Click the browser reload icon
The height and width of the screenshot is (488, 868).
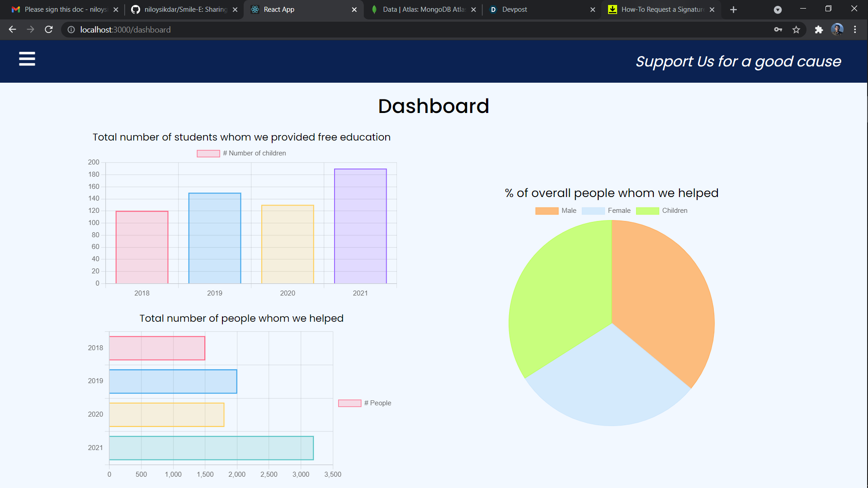click(49, 29)
